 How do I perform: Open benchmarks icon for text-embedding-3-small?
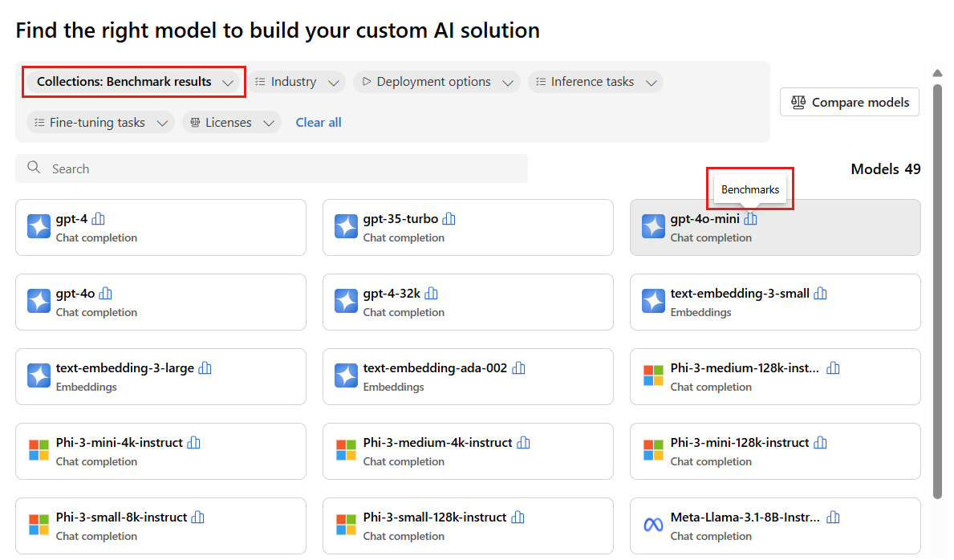tap(820, 294)
